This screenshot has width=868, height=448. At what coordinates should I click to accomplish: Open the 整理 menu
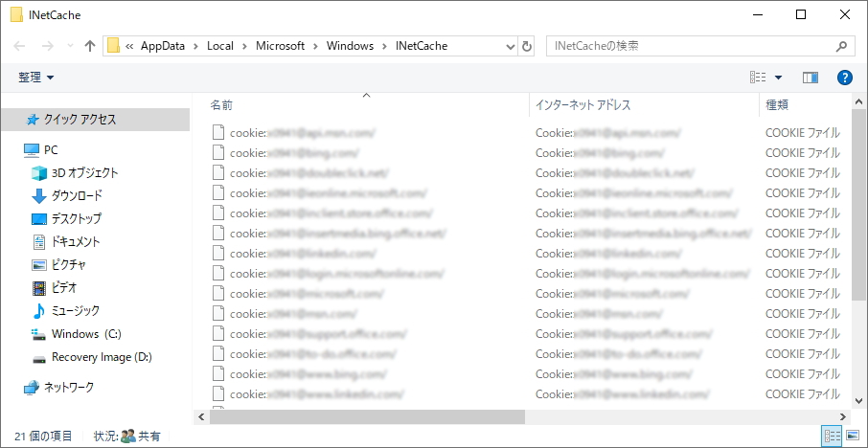coord(36,78)
